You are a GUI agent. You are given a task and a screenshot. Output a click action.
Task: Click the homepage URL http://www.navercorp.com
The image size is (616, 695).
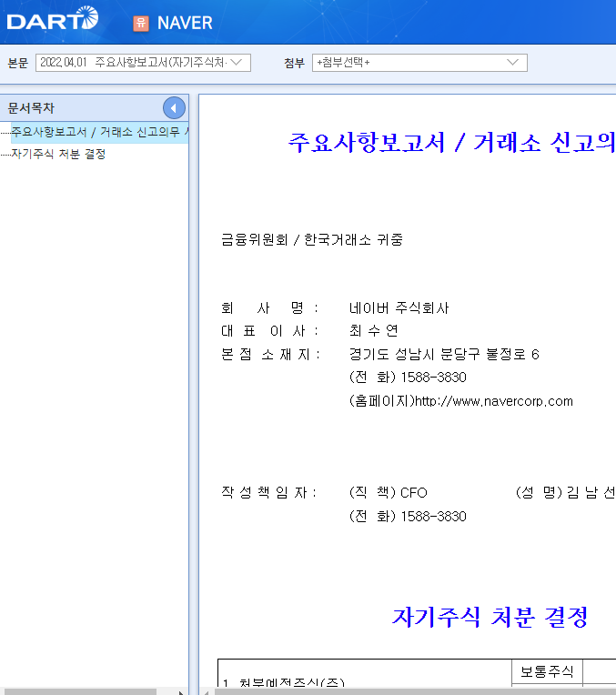(493, 401)
